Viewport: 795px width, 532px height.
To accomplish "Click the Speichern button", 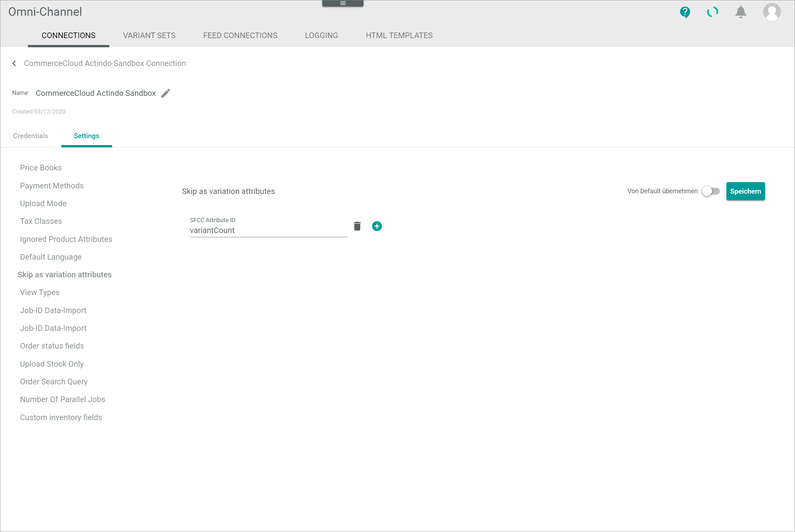I will click(x=745, y=191).
